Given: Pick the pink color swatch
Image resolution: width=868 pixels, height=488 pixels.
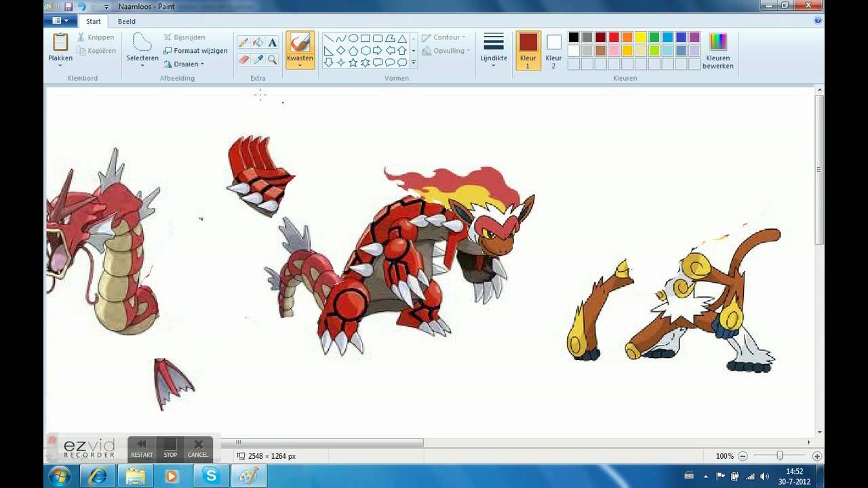Looking at the screenshot, I should 614,51.
